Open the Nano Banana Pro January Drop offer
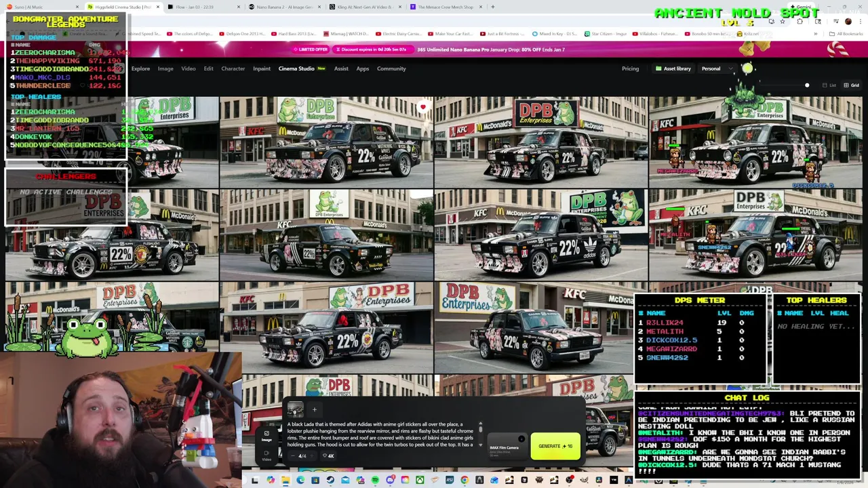The image size is (868, 488). pyautogui.click(x=491, y=49)
